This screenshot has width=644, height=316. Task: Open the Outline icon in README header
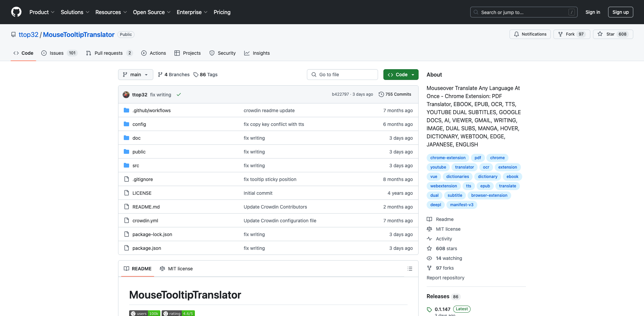410,269
